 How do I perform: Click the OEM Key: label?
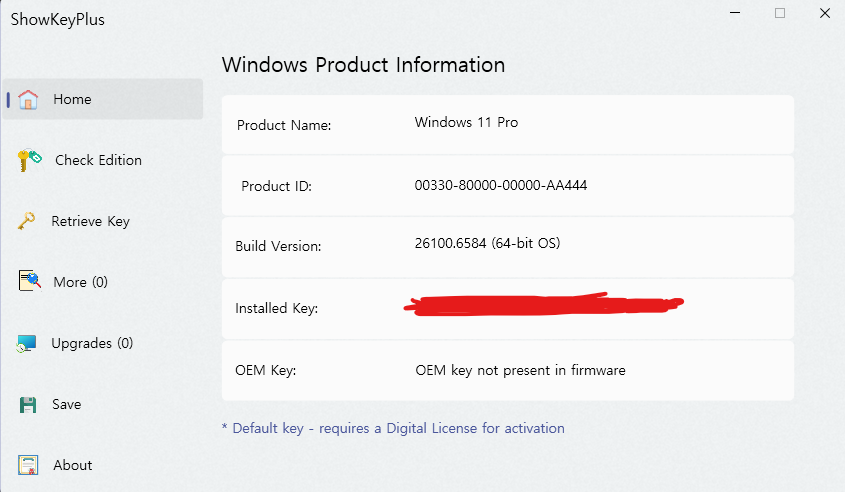point(266,370)
